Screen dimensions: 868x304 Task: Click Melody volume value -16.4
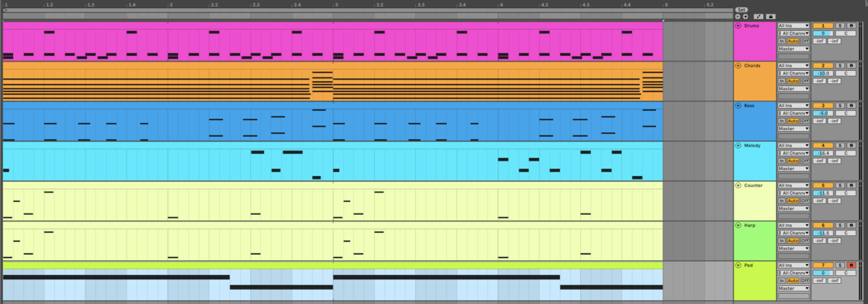(x=823, y=153)
